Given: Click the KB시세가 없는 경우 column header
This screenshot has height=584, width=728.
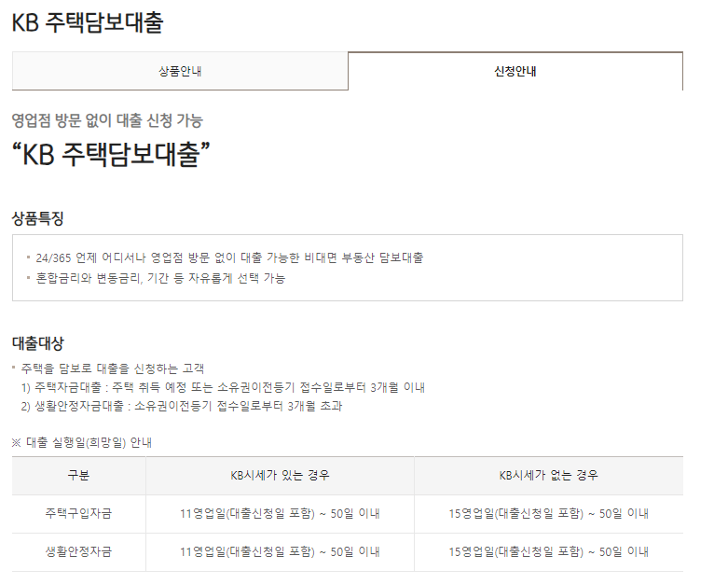Looking at the screenshot, I should 549,475.
